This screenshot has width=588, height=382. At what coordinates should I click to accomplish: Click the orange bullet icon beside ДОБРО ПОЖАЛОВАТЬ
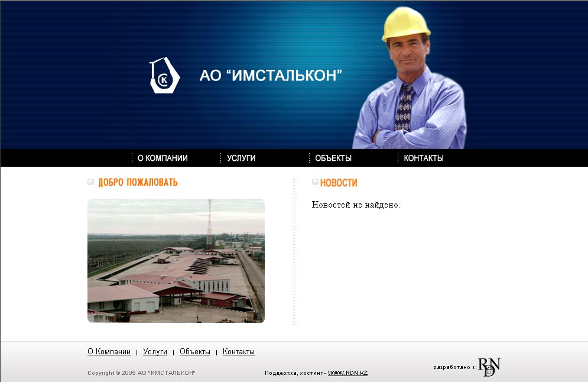coord(90,182)
